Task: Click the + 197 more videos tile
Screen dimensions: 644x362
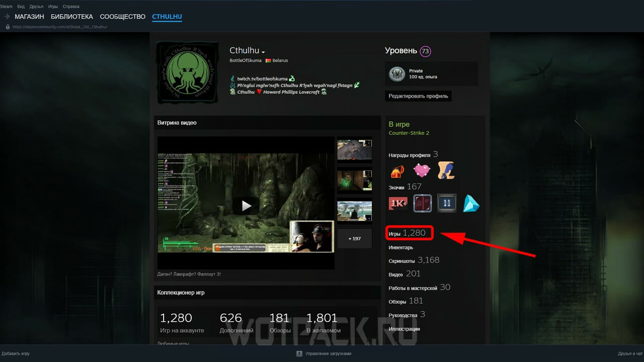Action: (355, 239)
